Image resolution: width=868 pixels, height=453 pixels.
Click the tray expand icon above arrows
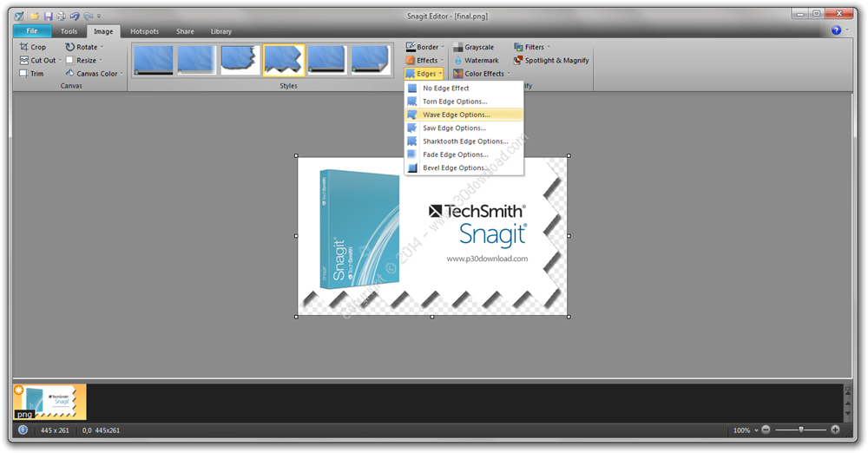847,390
